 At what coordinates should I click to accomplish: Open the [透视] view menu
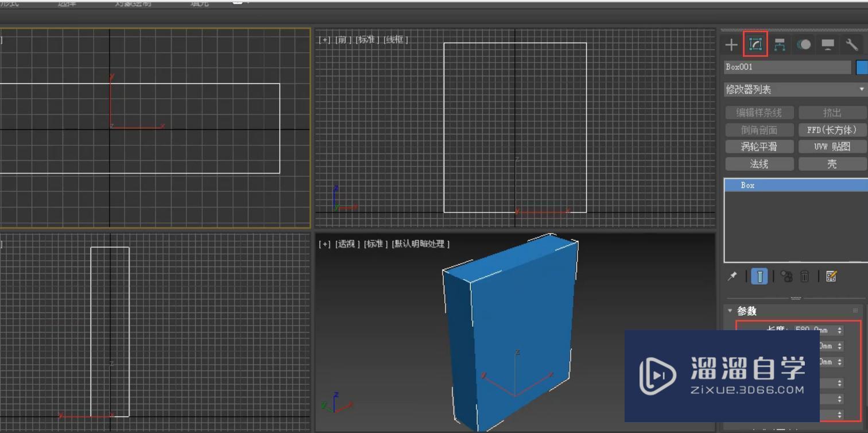point(347,244)
